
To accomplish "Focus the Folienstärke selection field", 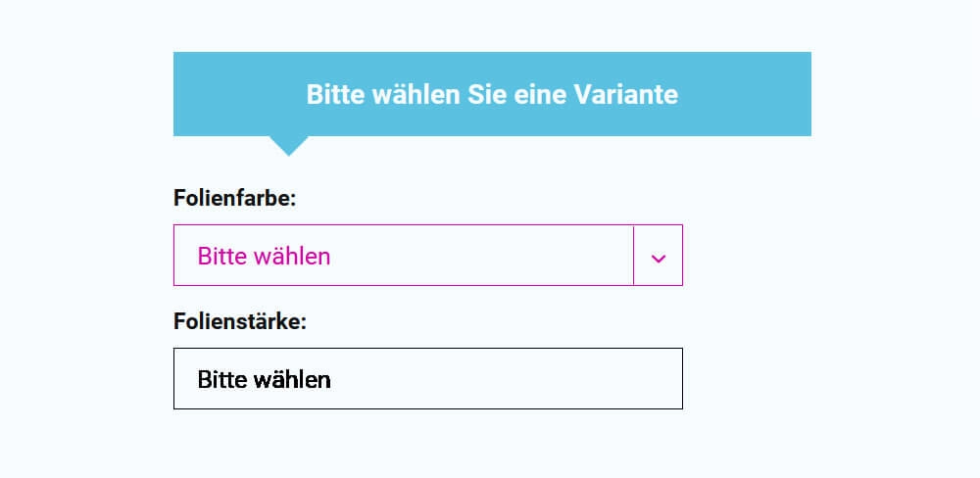I will [x=427, y=378].
